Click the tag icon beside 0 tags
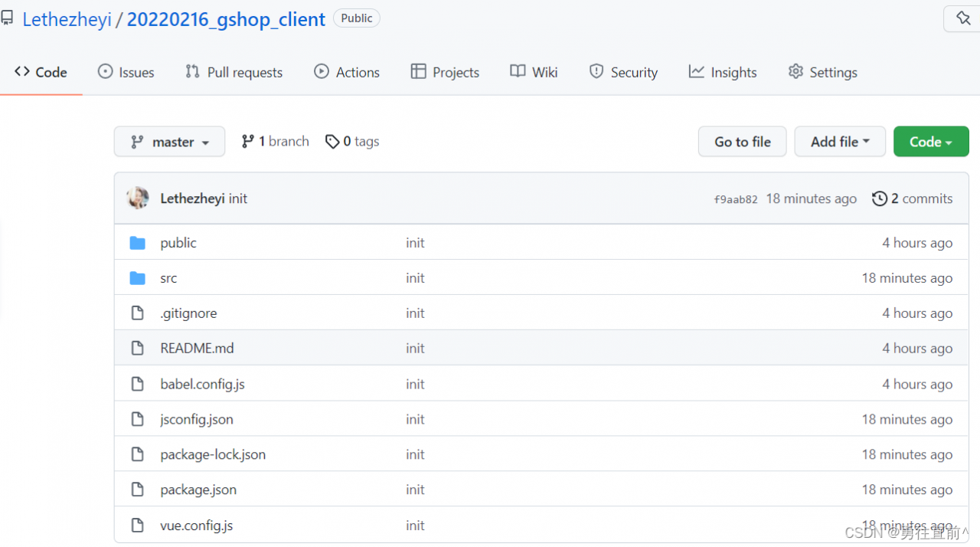This screenshot has width=980, height=547. [x=332, y=142]
